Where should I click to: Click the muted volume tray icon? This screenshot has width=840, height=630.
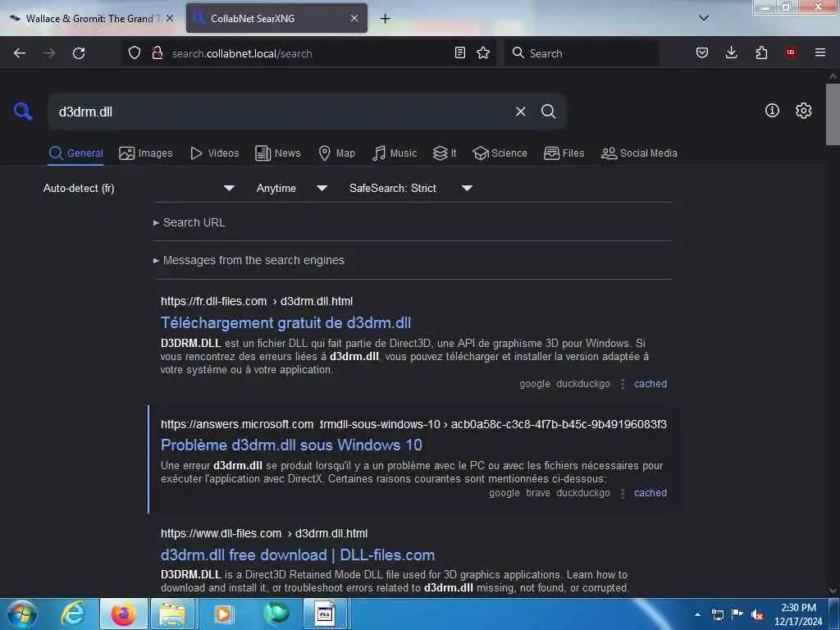click(757, 614)
